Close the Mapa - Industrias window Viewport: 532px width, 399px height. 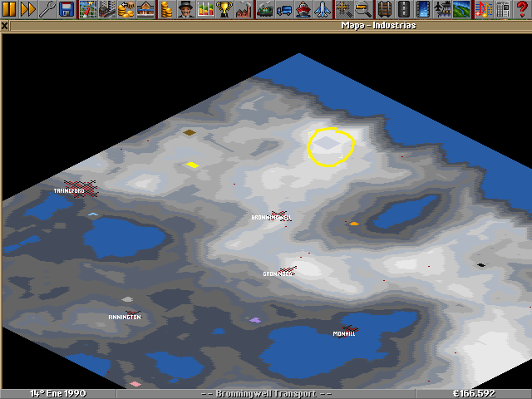tap(4, 26)
